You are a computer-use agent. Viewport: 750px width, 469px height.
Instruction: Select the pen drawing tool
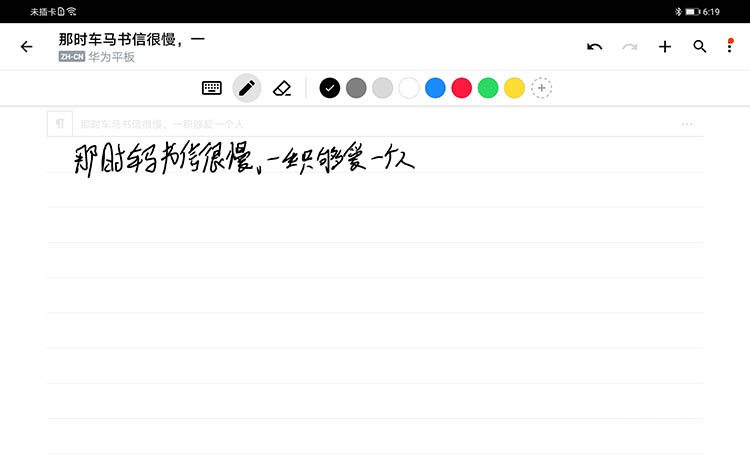[247, 88]
